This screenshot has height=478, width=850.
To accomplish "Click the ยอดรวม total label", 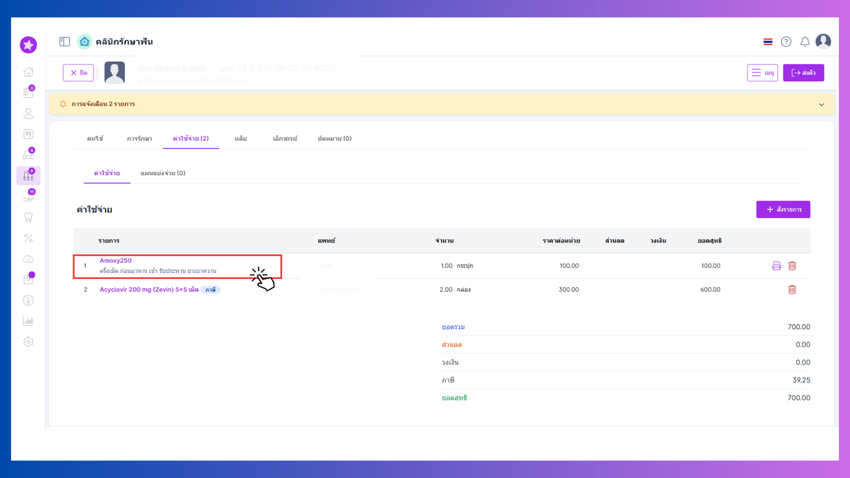I will tap(453, 327).
